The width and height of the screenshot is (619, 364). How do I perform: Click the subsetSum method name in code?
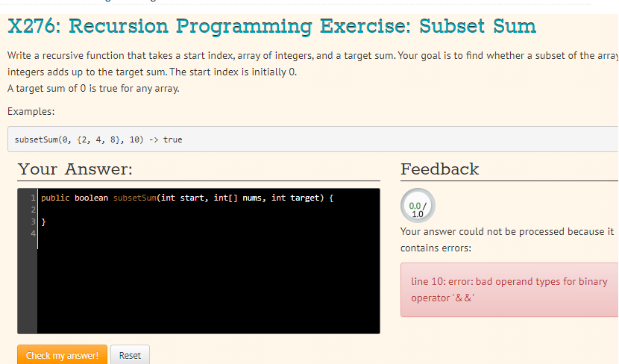(x=135, y=198)
